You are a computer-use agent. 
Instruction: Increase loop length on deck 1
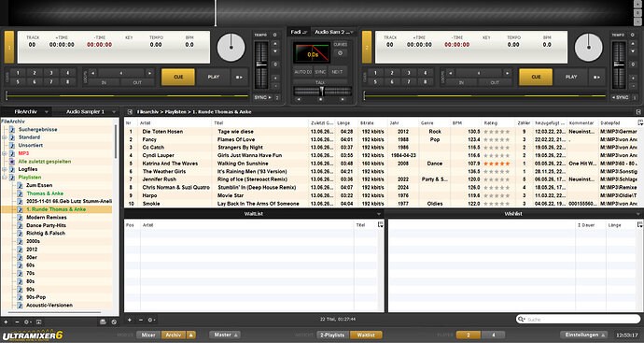tap(149, 73)
